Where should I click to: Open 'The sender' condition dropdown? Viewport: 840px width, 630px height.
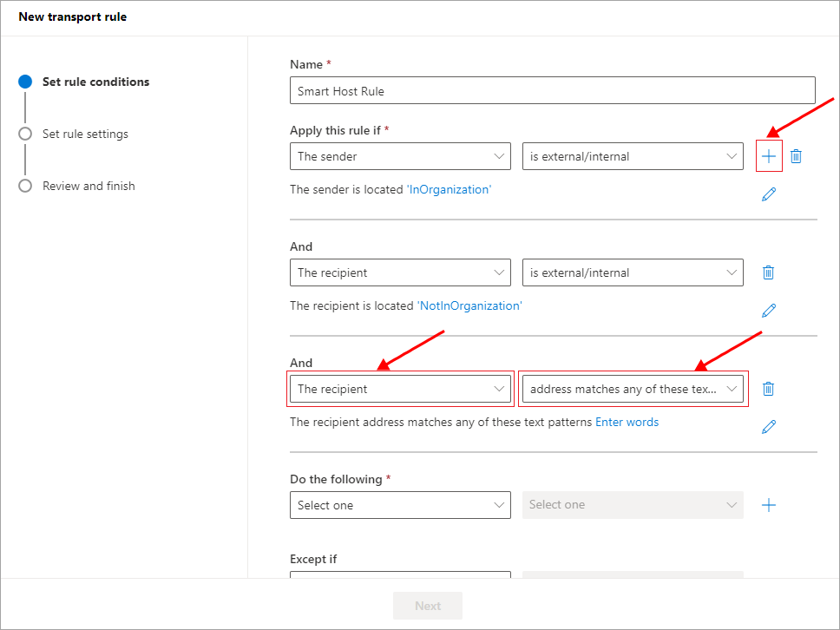[x=400, y=156]
